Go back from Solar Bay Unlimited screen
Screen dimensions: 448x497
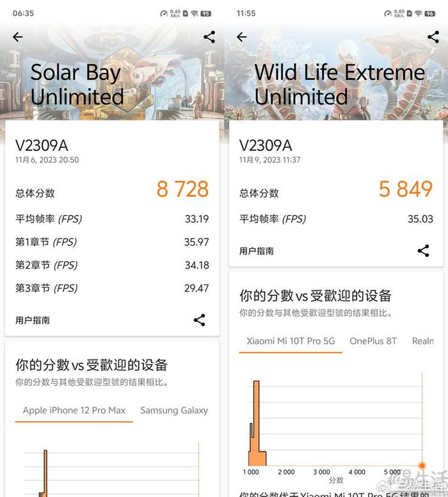(x=18, y=37)
